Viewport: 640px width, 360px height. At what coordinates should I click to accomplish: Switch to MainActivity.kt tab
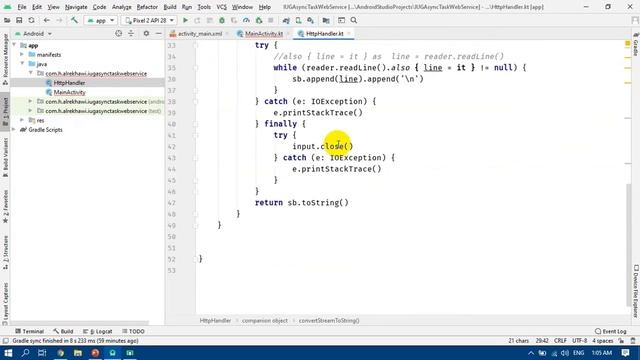point(264,34)
